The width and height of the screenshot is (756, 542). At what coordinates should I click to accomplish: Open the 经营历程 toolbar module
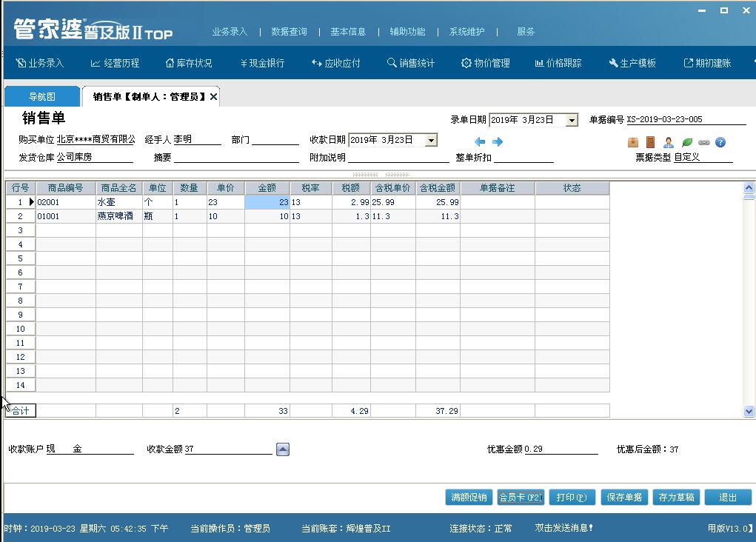(x=115, y=62)
